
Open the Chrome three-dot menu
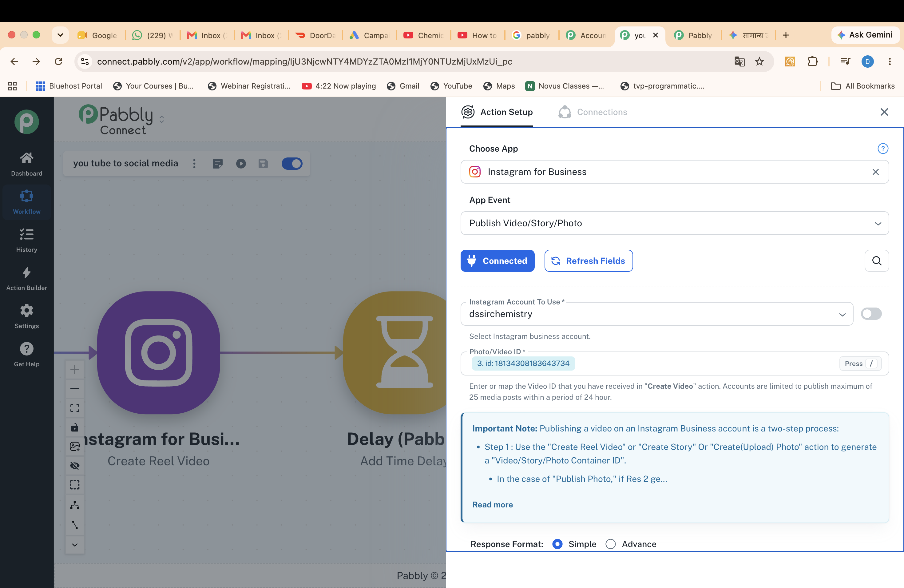pyautogui.click(x=890, y=62)
